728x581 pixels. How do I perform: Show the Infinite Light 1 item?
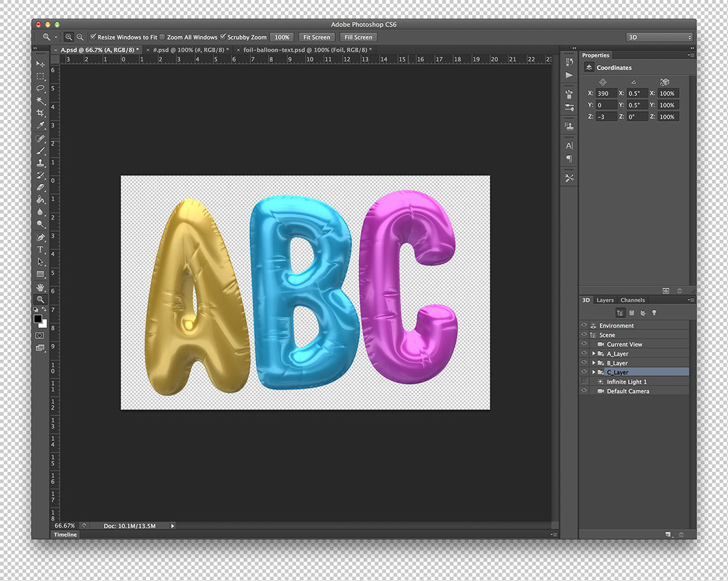pyautogui.click(x=584, y=381)
